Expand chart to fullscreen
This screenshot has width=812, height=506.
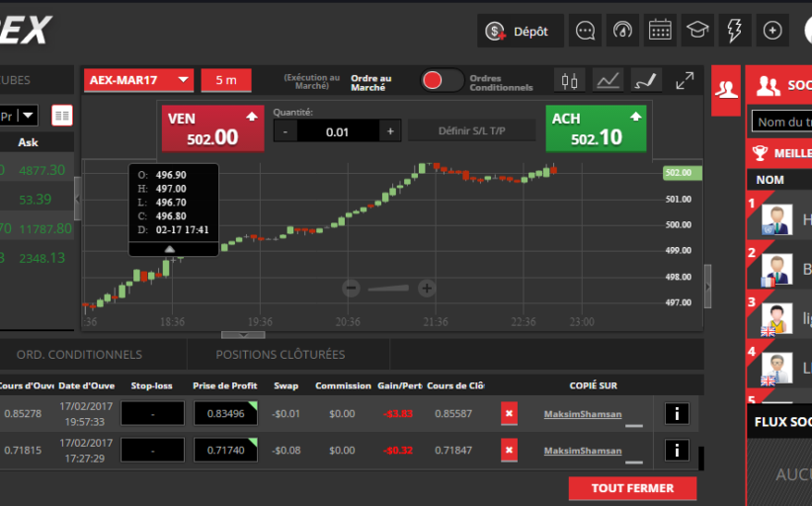click(x=684, y=80)
